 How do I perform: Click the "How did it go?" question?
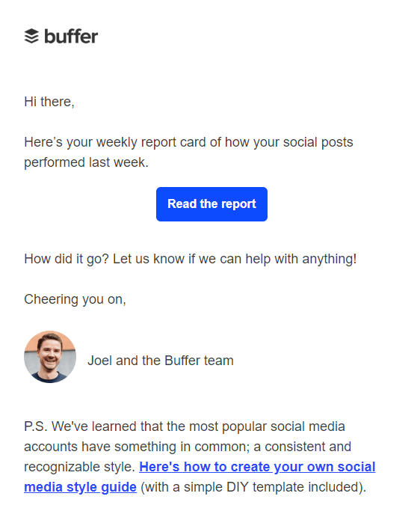pos(67,259)
